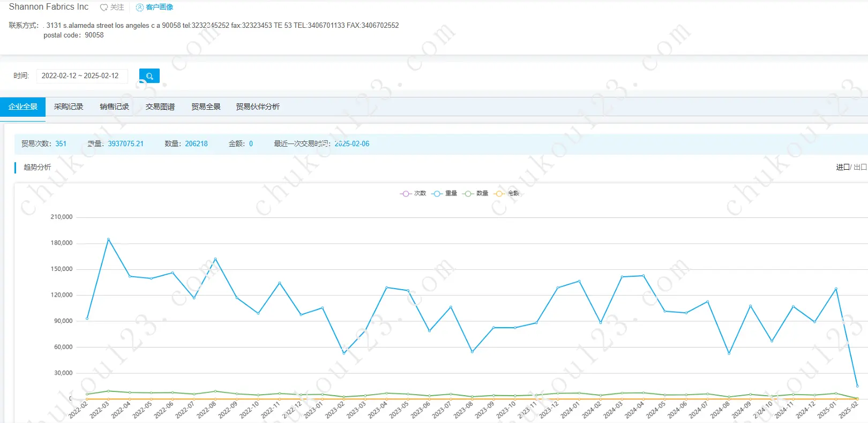
Task: Click the 2025-02 weight data point
Action: click(857, 386)
